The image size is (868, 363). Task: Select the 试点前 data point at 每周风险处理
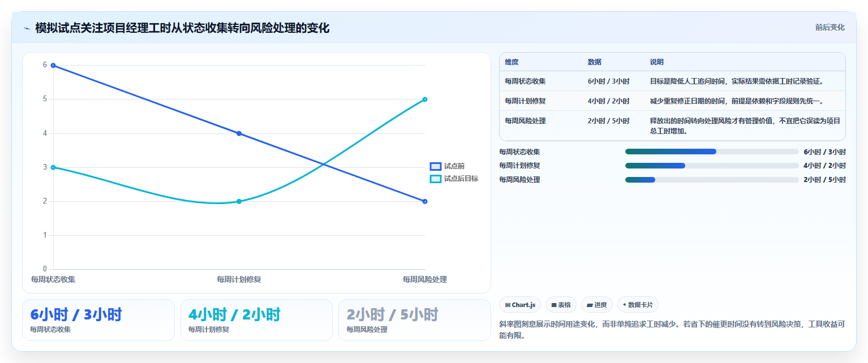pyautogui.click(x=425, y=201)
